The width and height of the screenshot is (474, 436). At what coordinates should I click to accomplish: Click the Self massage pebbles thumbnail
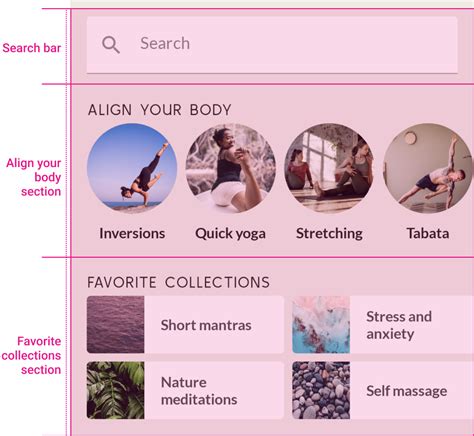(321, 390)
